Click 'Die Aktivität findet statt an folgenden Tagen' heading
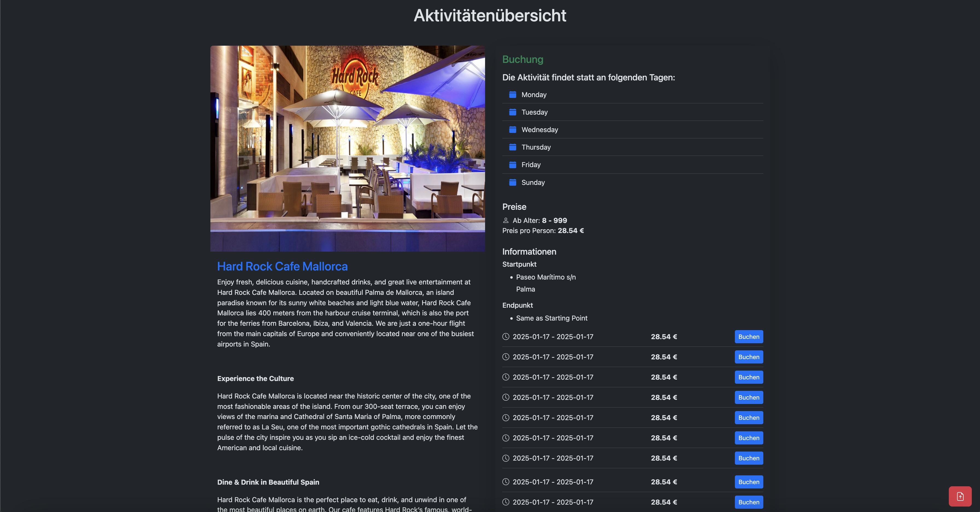This screenshot has height=512, width=980. pyautogui.click(x=588, y=77)
